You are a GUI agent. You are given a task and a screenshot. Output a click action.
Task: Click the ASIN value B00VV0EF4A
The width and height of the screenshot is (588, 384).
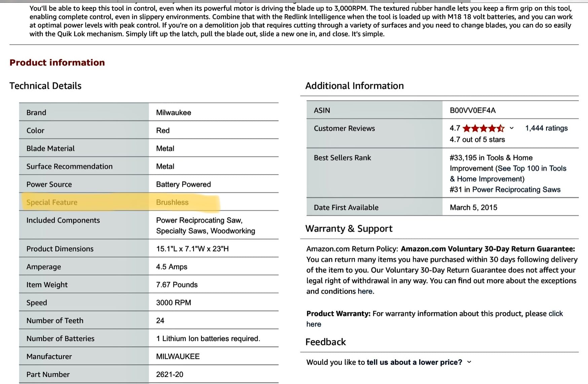[473, 110]
